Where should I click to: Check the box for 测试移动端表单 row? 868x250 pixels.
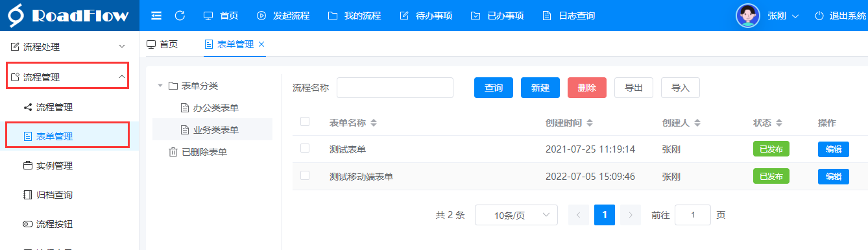[305, 175]
